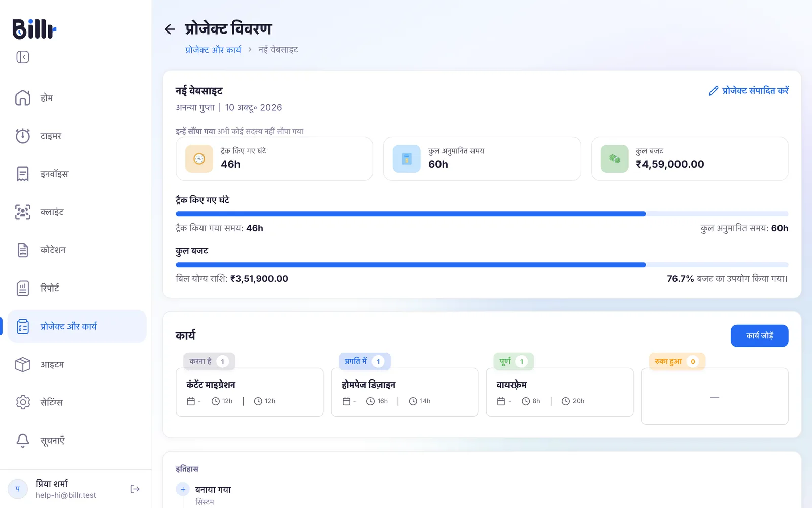Image resolution: width=812 pixels, height=508 pixels.
Task: Click the प्रोजेक्ट और कार्य checklist icon
Action: [x=23, y=326]
